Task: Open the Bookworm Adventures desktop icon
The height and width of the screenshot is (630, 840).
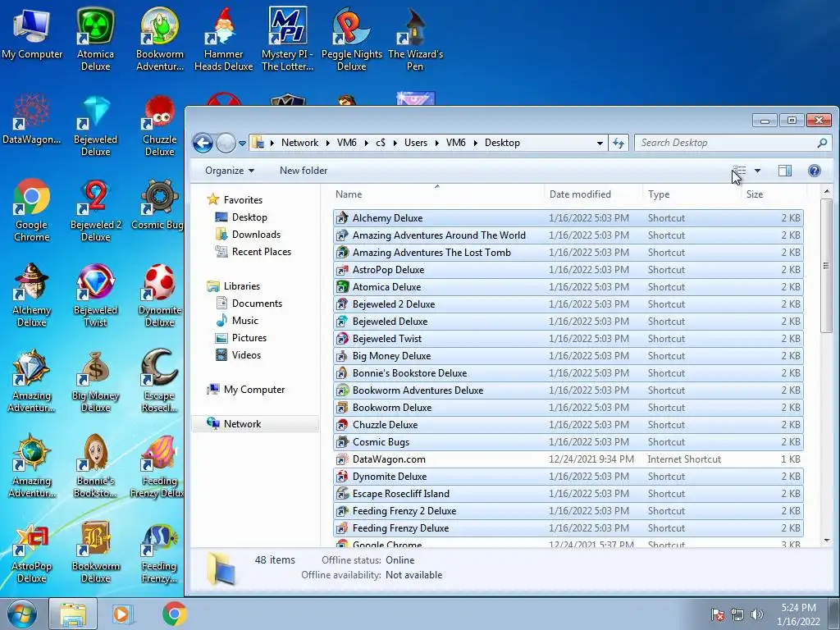Action: [x=159, y=39]
